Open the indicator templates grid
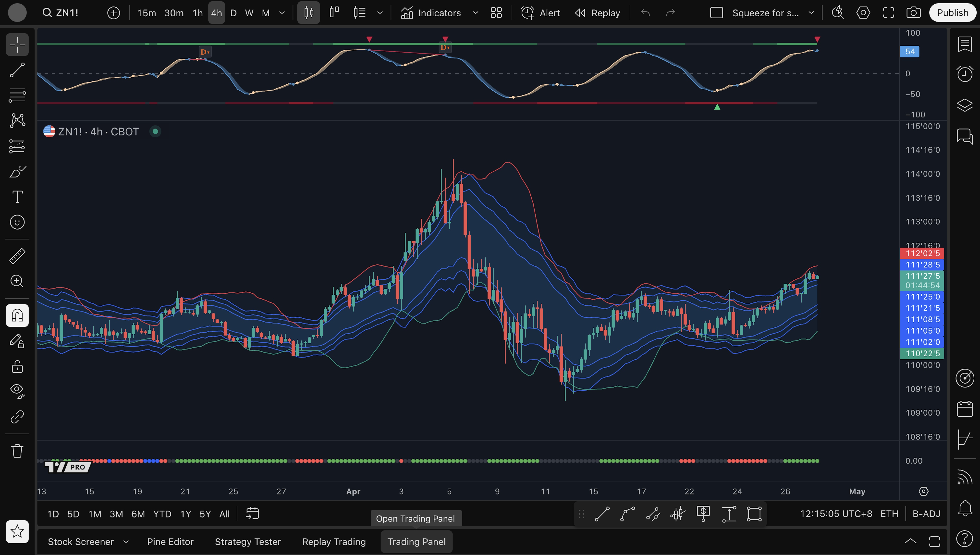Screen dimensions: 980x555 (496, 13)
